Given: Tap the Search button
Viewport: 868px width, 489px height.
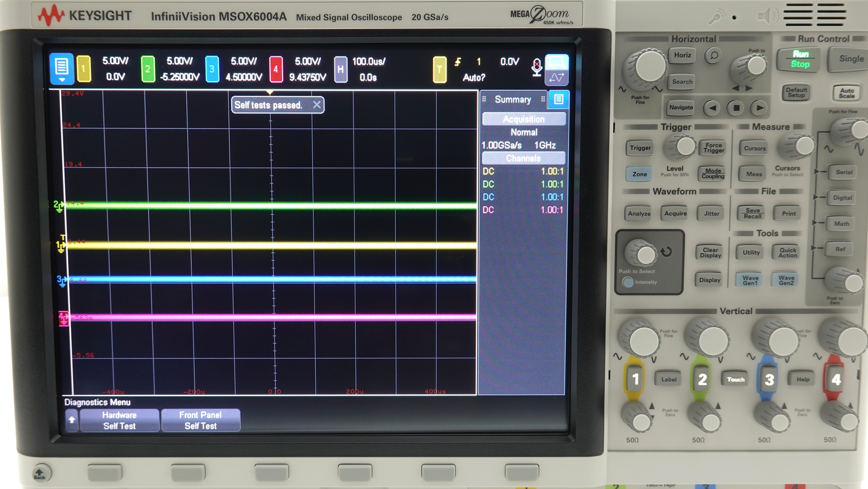Looking at the screenshot, I should [682, 81].
